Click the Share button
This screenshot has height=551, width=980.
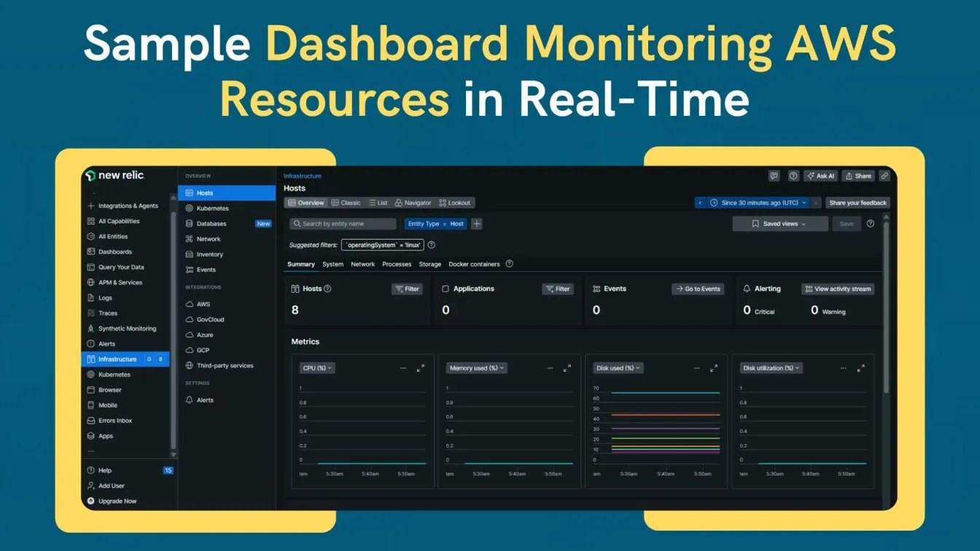858,176
